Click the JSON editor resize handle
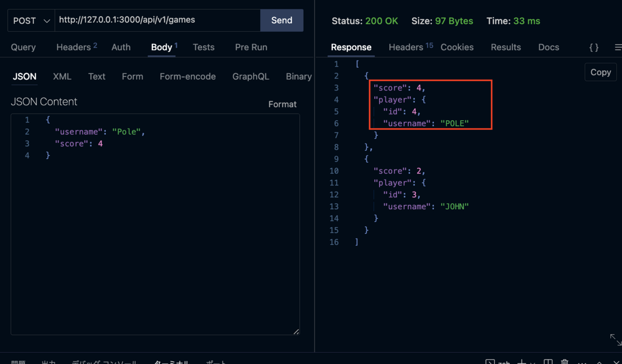622x364 pixels. (296, 331)
